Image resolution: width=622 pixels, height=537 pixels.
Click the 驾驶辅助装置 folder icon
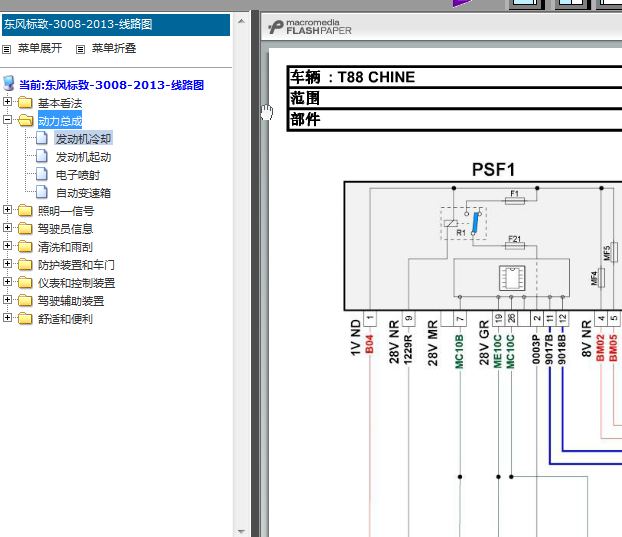[x=25, y=300]
